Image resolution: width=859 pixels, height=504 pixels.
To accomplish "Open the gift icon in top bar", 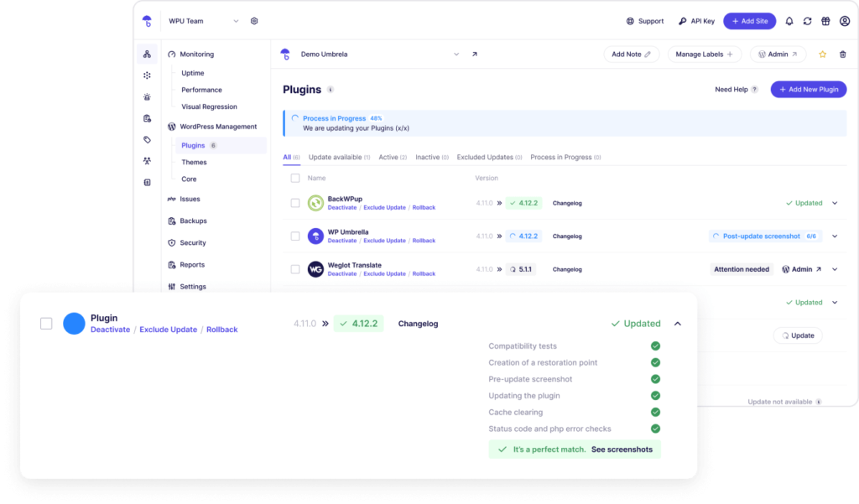I will pyautogui.click(x=825, y=21).
